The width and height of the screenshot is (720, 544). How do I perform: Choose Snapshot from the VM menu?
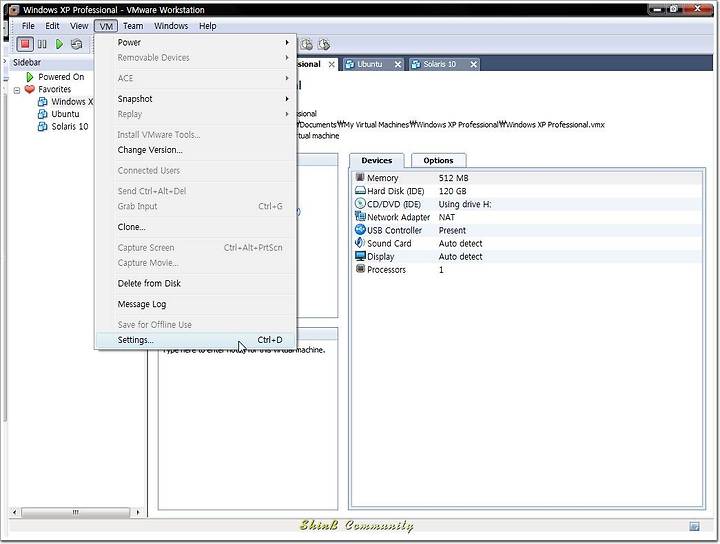point(196,99)
